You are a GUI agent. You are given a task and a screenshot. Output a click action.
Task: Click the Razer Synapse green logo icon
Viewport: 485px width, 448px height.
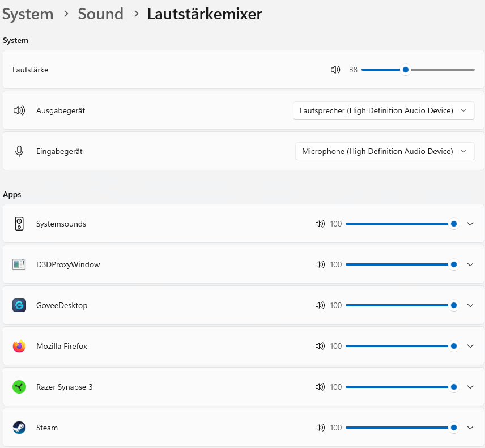pos(19,387)
